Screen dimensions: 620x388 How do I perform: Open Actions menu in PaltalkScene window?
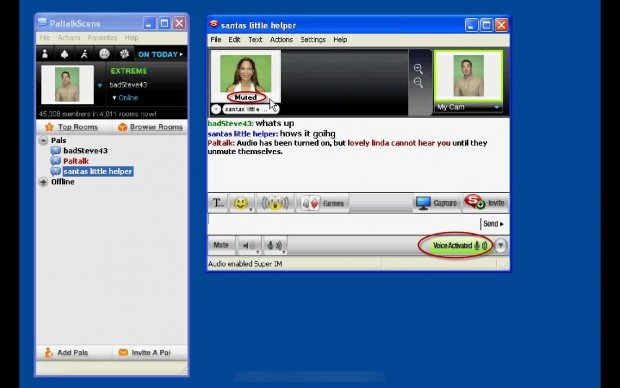(69, 38)
